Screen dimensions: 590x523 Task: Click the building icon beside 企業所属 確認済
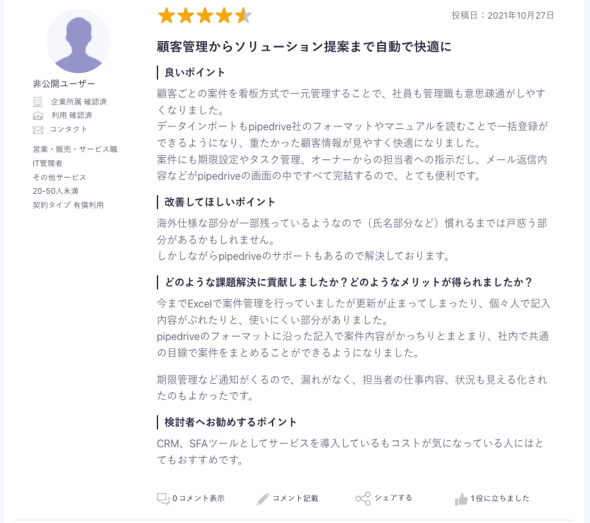(x=38, y=102)
